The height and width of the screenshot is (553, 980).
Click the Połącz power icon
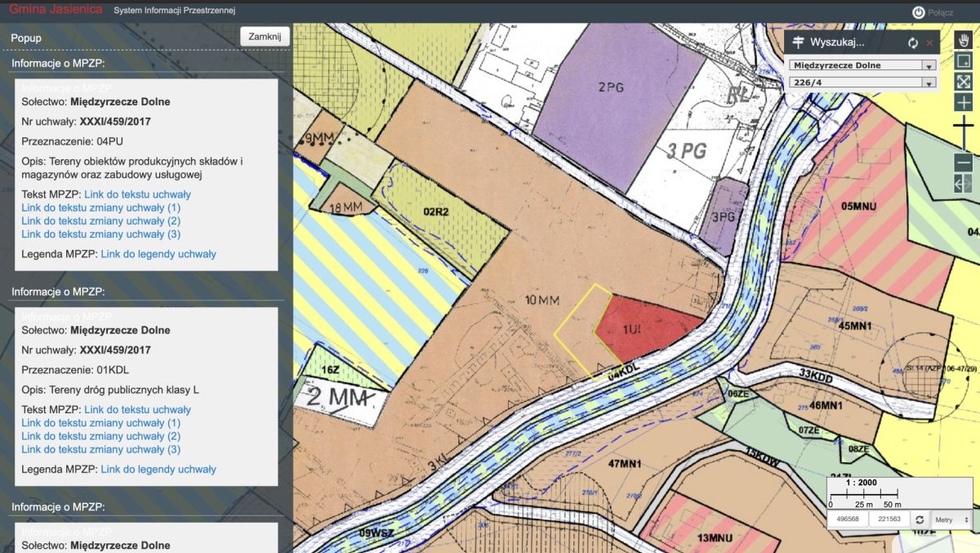pos(919,12)
